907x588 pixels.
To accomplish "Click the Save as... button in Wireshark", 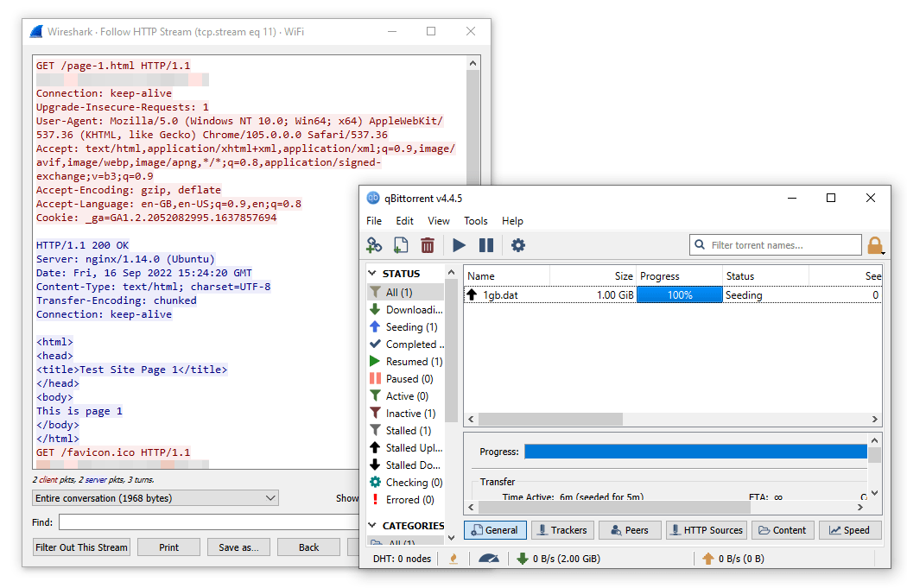I will 239,547.
